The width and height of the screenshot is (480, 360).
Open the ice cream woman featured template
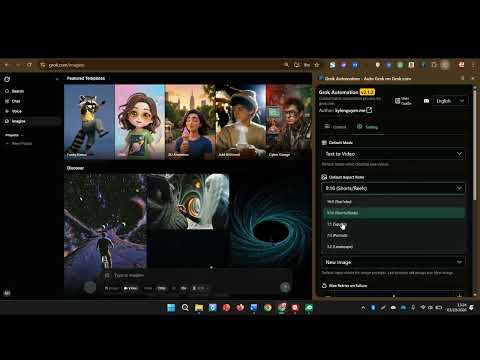[190, 122]
